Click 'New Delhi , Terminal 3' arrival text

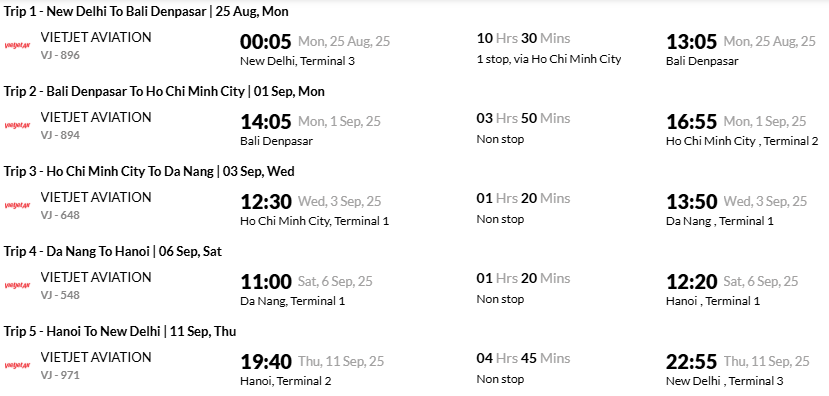pos(724,381)
